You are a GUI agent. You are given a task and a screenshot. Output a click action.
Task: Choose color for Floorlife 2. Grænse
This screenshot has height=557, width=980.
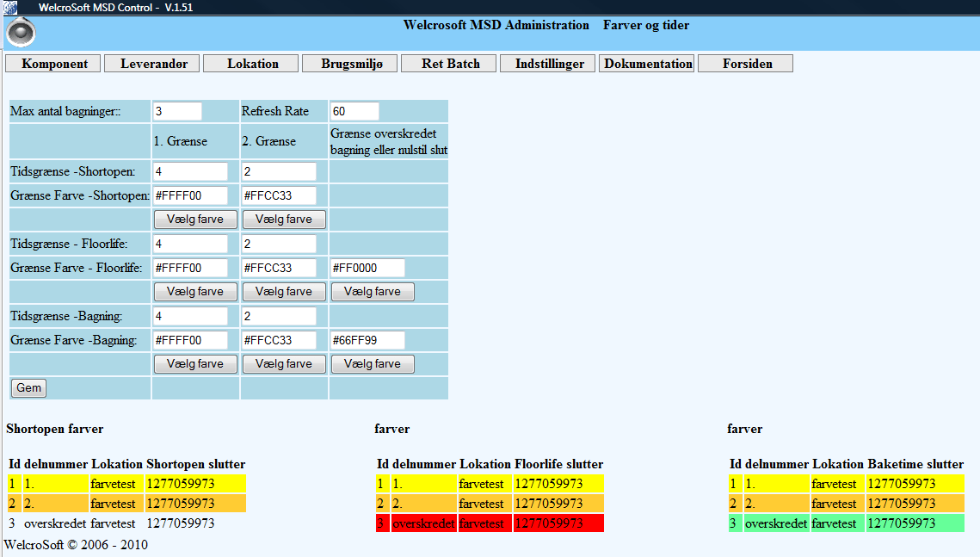coord(284,292)
